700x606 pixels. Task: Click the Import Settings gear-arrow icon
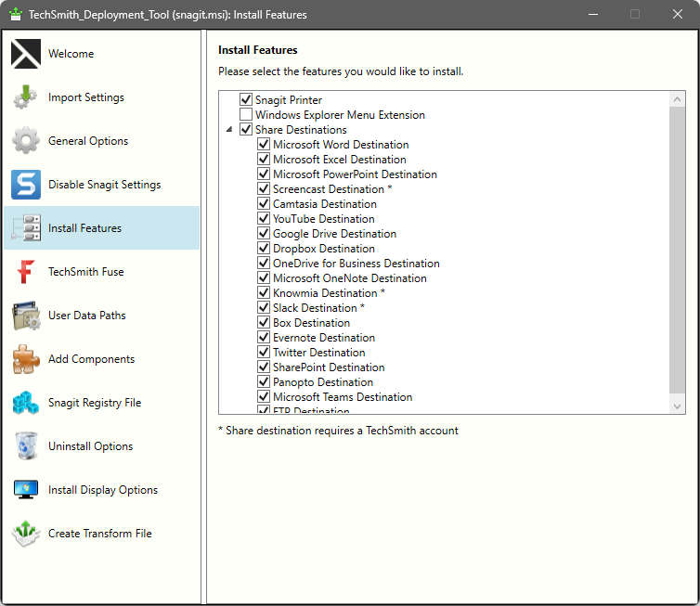[x=26, y=97]
